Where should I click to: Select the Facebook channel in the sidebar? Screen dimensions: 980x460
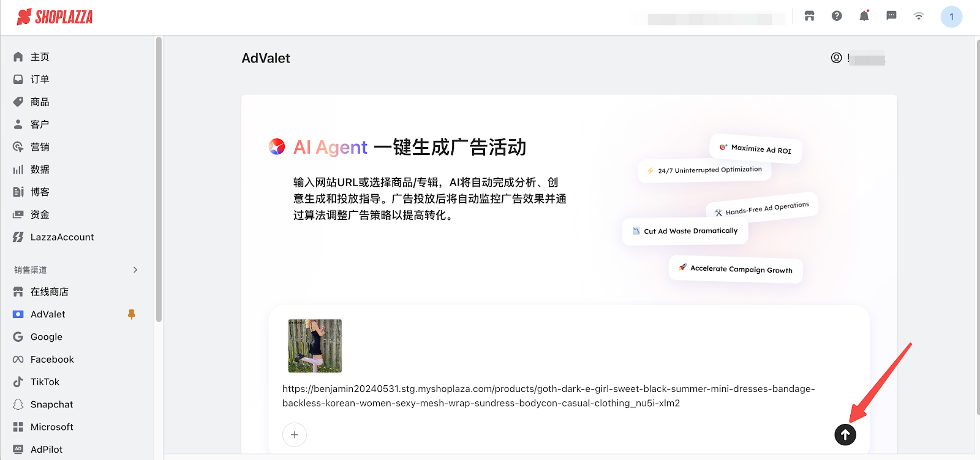click(x=52, y=360)
